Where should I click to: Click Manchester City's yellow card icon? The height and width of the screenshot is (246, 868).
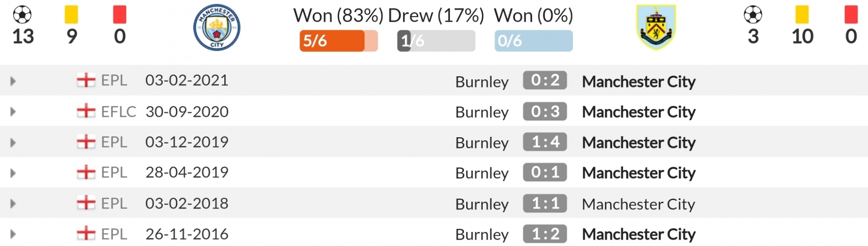pyautogui.click(x=71, y=14)
